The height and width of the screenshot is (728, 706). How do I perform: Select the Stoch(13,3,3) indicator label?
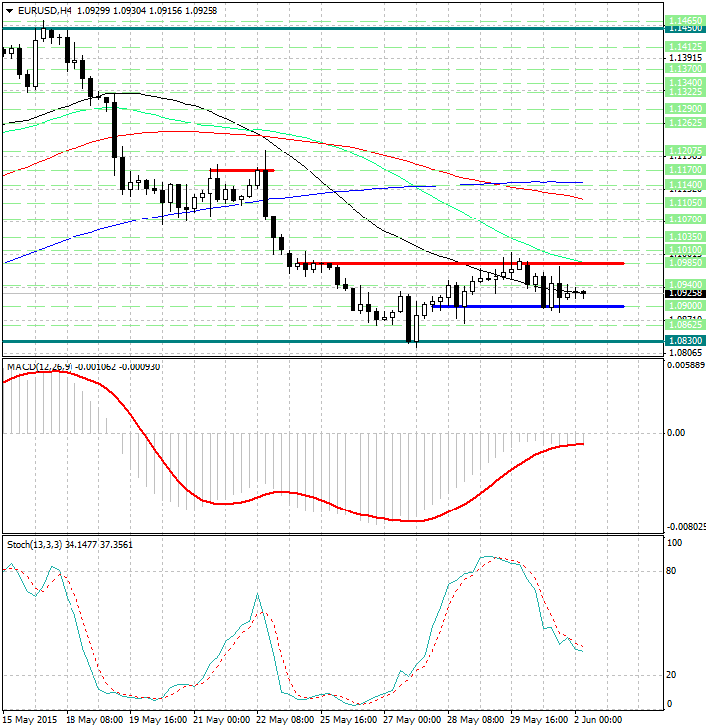point(35,544)
